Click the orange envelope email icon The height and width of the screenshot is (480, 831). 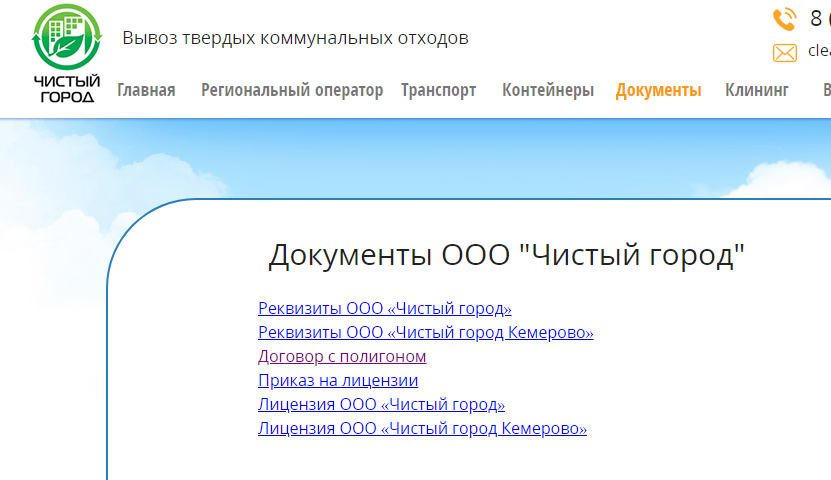pos(785,53)
